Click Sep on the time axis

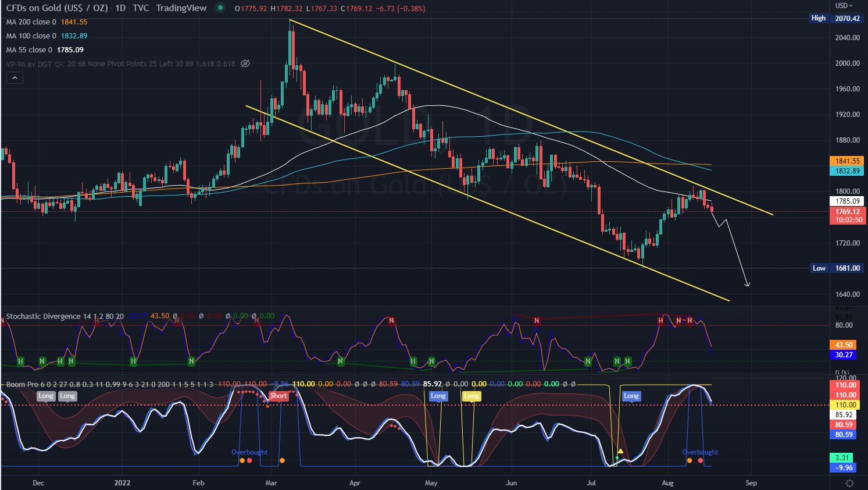point(751,483)
